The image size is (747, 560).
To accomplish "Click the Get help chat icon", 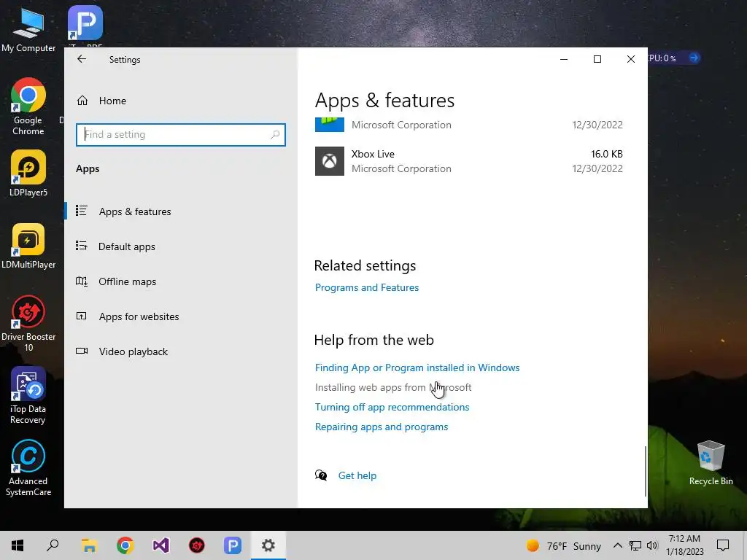I will tap(321, 475).
